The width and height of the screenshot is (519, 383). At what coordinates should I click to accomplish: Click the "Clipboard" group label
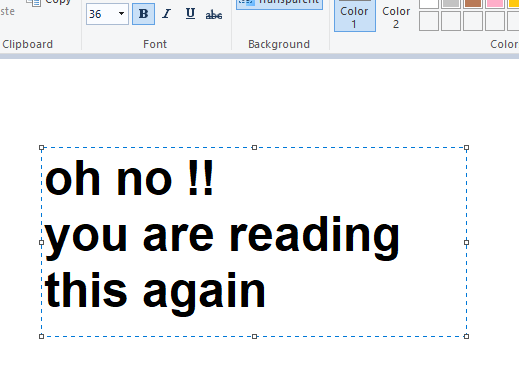27,44
